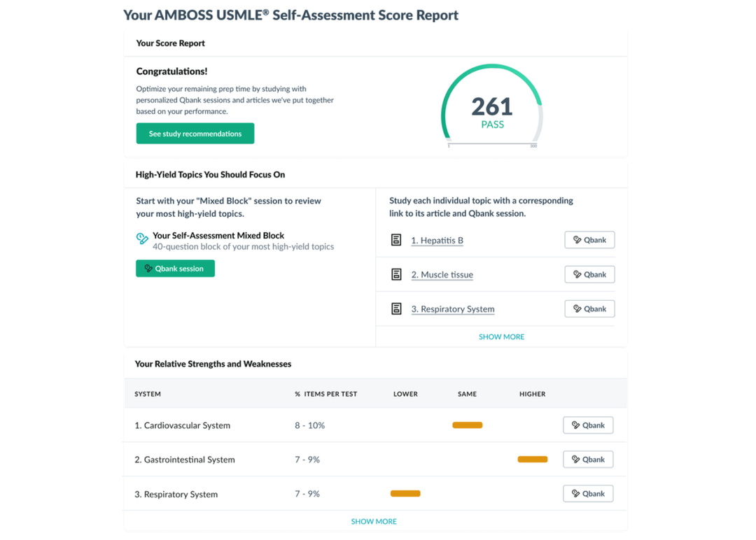The width and height of the screenshot is (756, 540).
Task: Click the article icon beside Muscle tissue
Action: pos(395,273)
